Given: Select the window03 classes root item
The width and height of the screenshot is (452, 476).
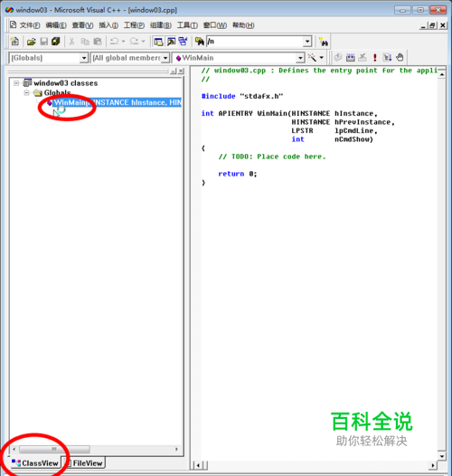Looking at the screenshot, I should click(65, 83).
